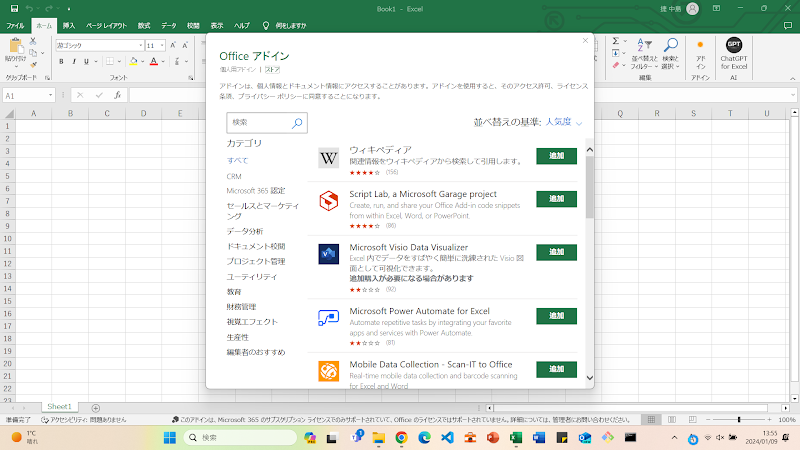Add a new sheet with plus icon
This screenshot has height=450, width=800.
click(x=95, y=408)
